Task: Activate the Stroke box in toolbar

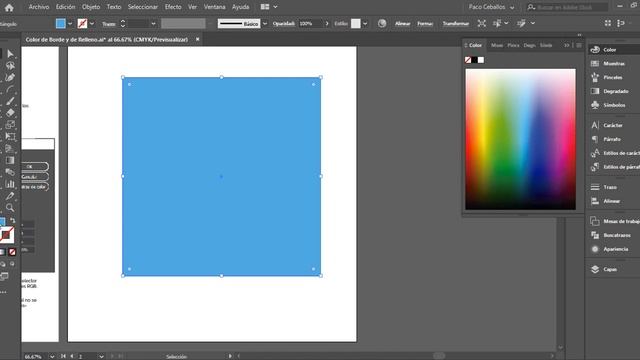Action: (7, 235)
